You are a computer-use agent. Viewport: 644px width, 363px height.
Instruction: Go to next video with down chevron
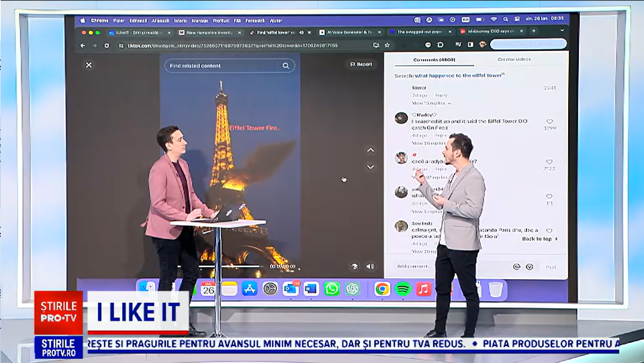371,167
